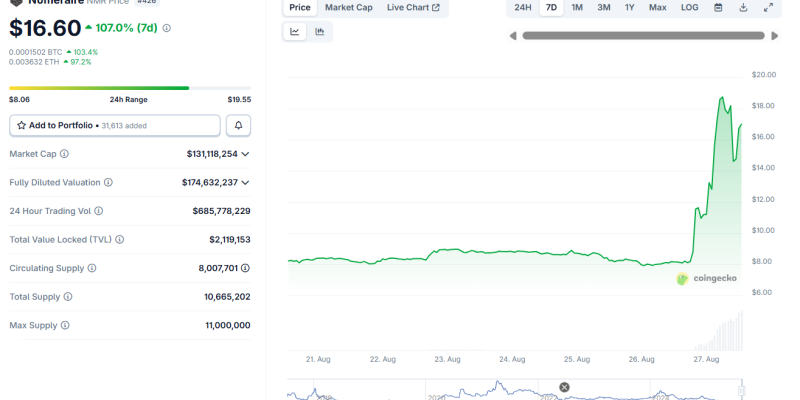This screenshot has width=800, height=400.
Task: Toggle LOG scale on chart
Action: coord(690,8)
